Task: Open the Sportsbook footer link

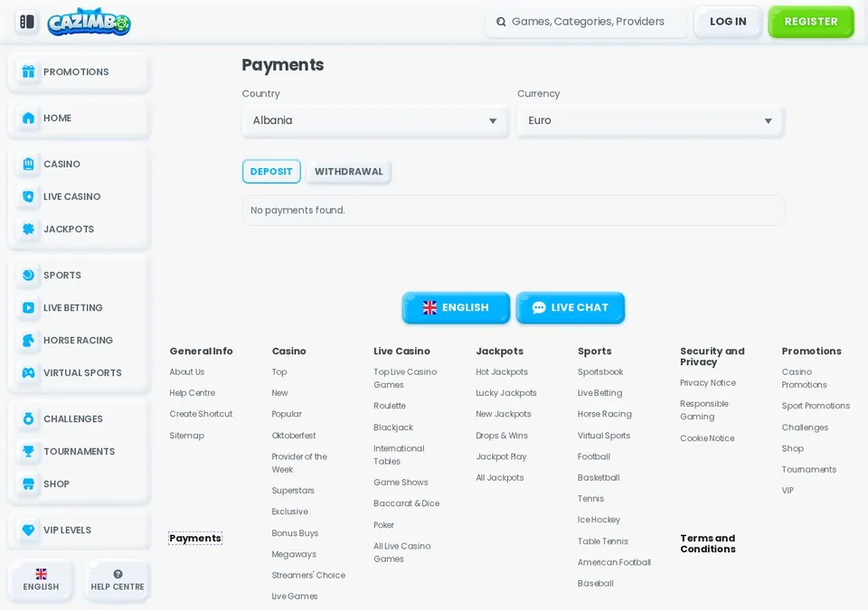Action: coord(600,372)
